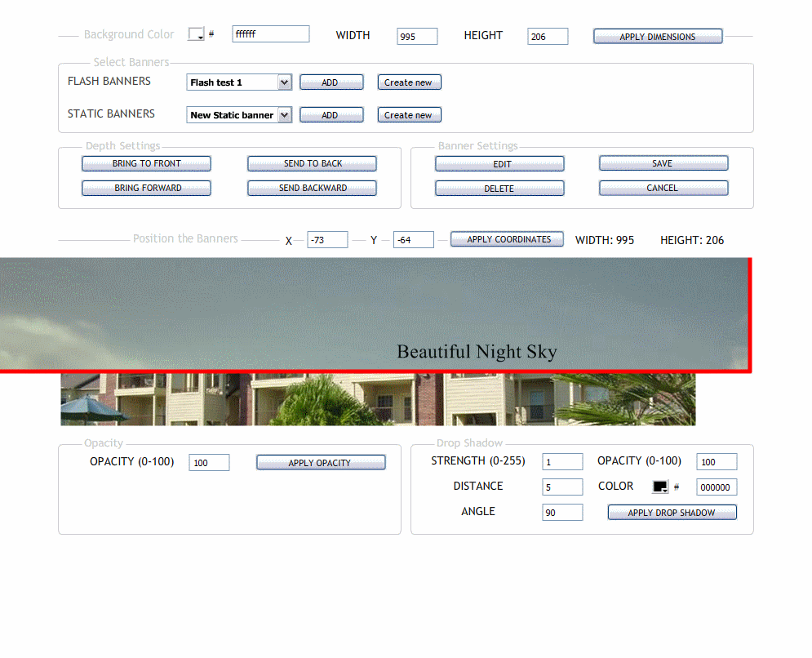Click the EDIT banner button
The width and height of the screenshot is (812, 658).
tap(499, 164)
